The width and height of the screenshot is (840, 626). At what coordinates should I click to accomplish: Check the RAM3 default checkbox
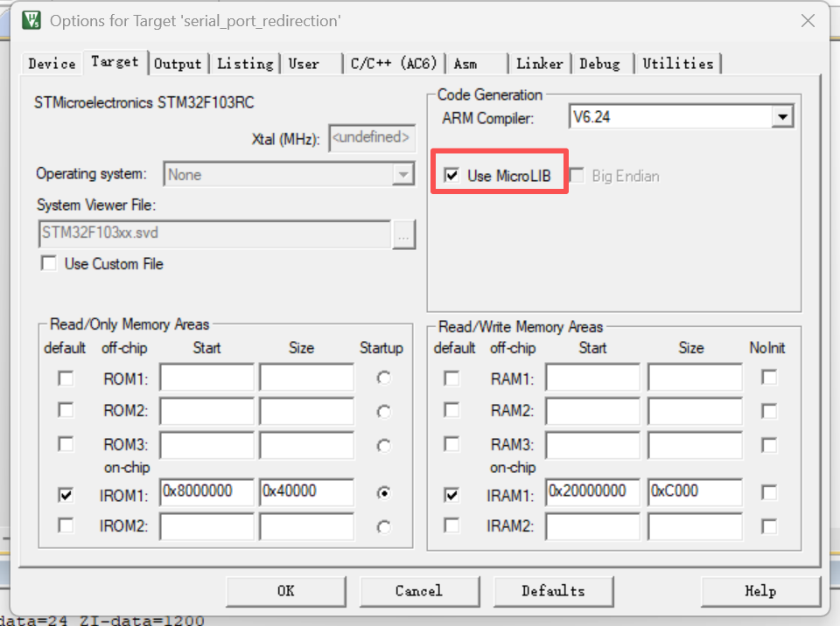(451, 444)
